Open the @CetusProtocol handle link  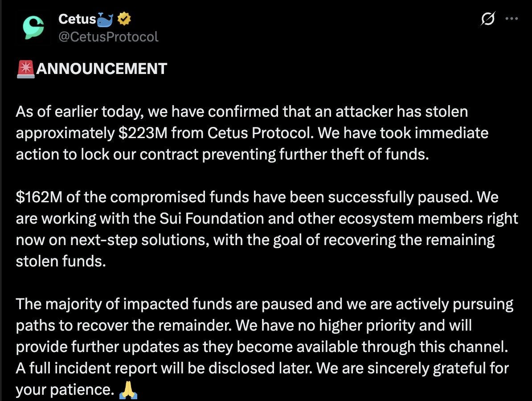(x=108, y=37)
